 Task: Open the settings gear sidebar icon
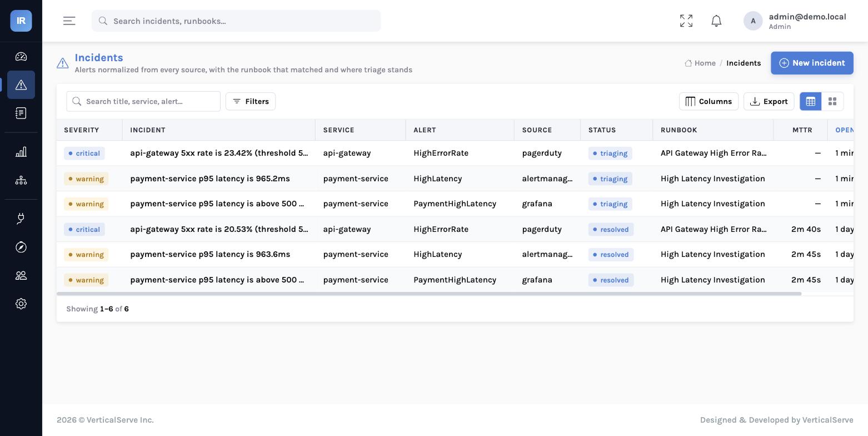click(21, 304)
